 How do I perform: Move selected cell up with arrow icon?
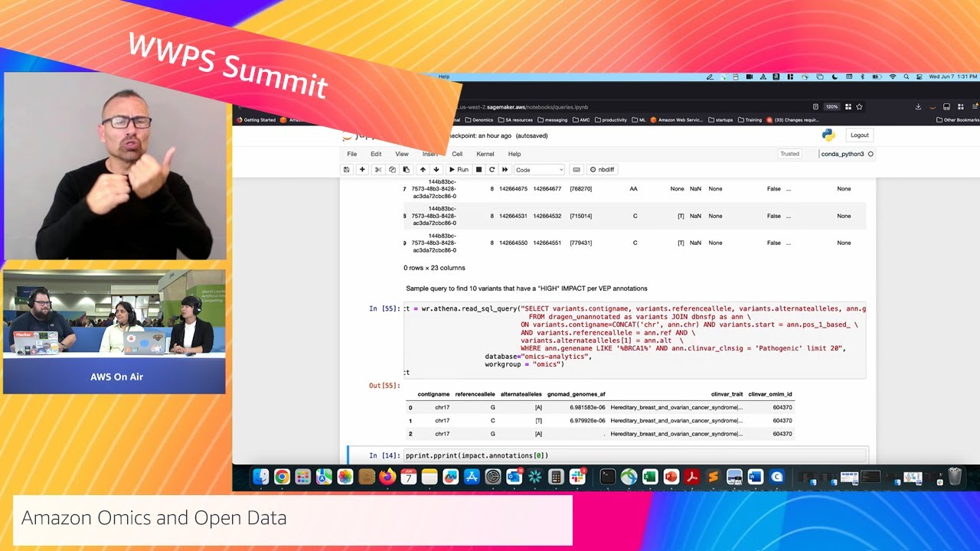coord(423,170)
